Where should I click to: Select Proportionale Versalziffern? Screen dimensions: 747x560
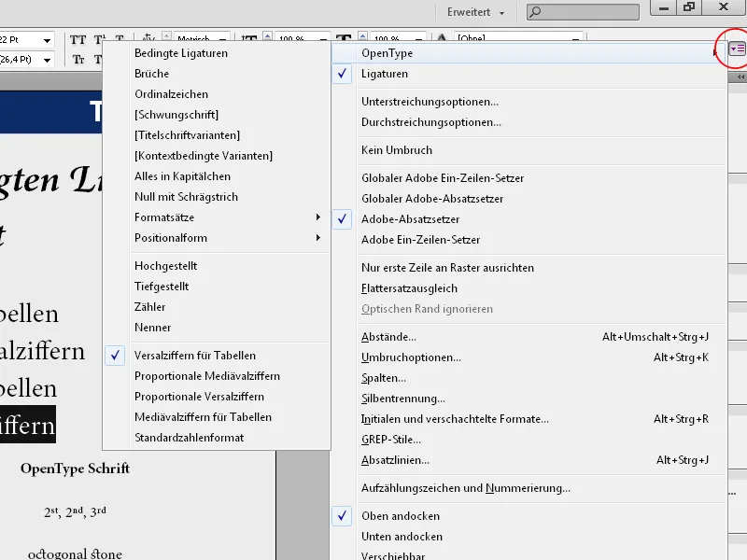tap(217, 397)
